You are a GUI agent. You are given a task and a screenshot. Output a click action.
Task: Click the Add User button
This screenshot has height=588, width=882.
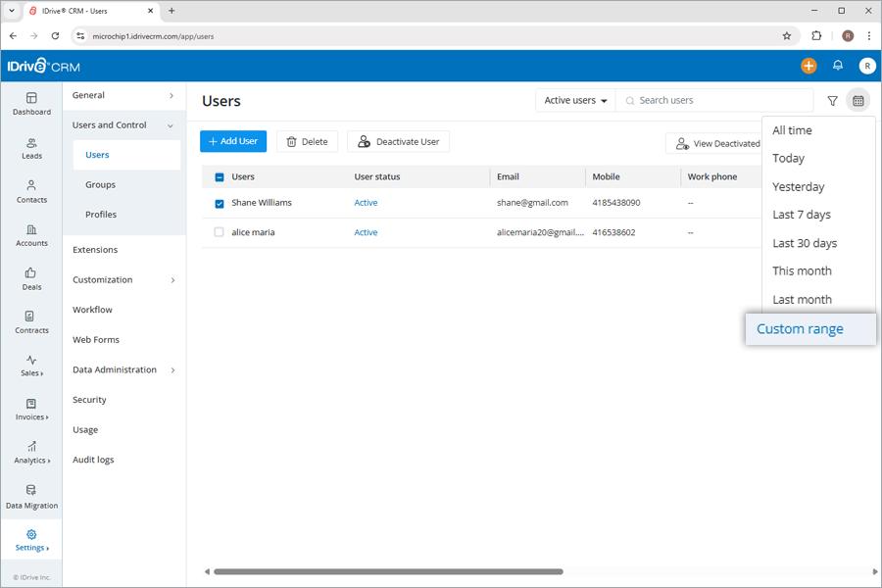[232, 141]
